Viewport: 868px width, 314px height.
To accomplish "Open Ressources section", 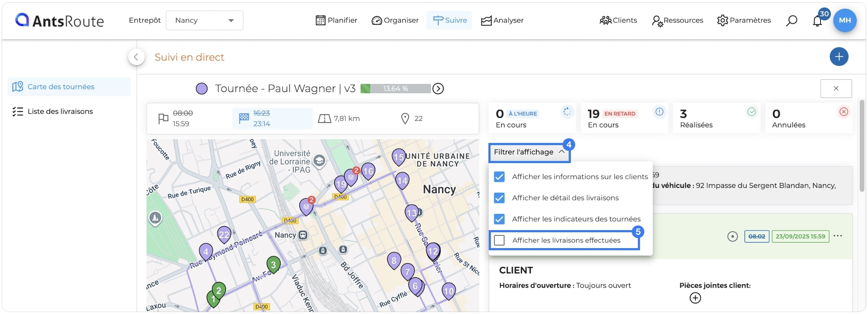I will (677, 21).
